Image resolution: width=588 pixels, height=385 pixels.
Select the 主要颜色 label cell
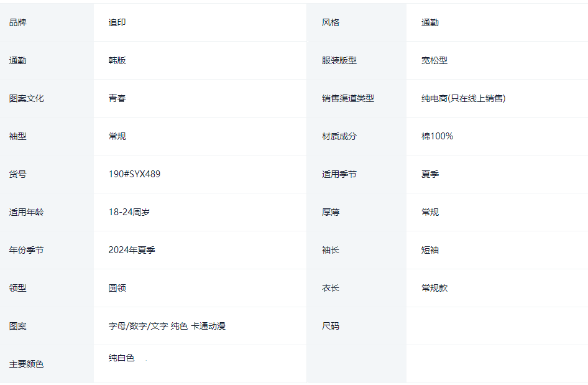[x=27, y=364]
